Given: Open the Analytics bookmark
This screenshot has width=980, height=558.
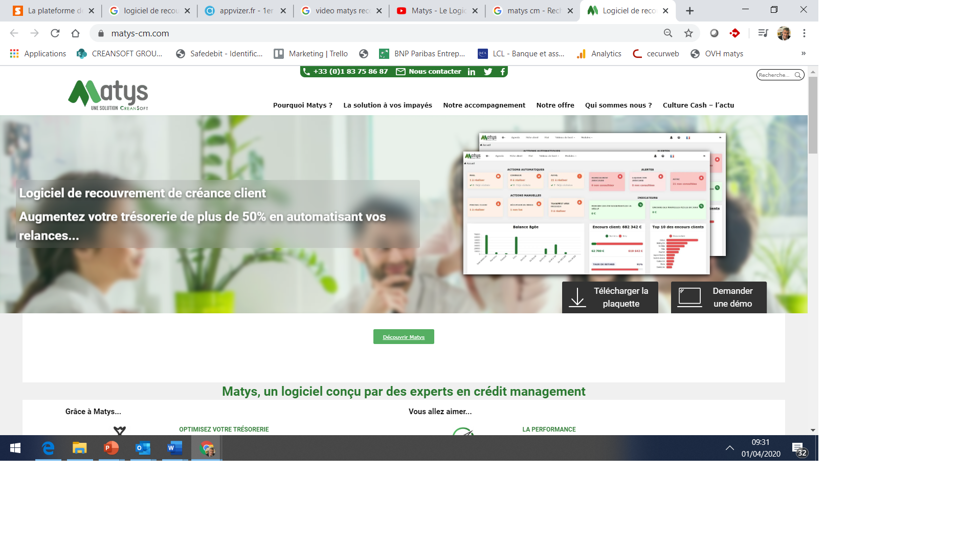Looking at the screenshot, I should [599, 53].
